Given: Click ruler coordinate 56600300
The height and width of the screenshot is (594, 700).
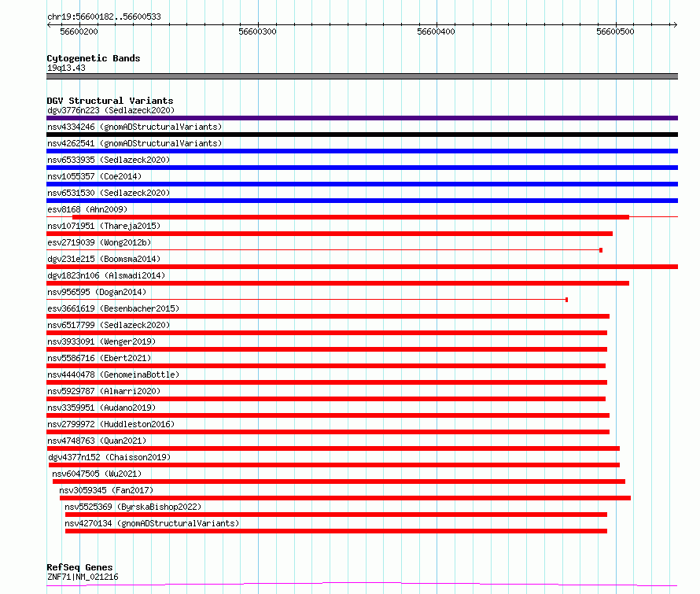Looking at the screenshot, I should [258, 31].
